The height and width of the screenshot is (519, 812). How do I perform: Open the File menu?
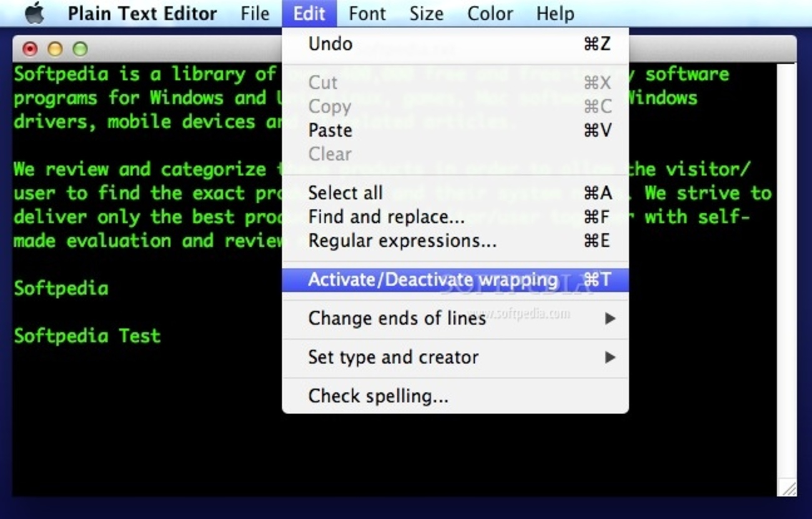coord(255,13)
